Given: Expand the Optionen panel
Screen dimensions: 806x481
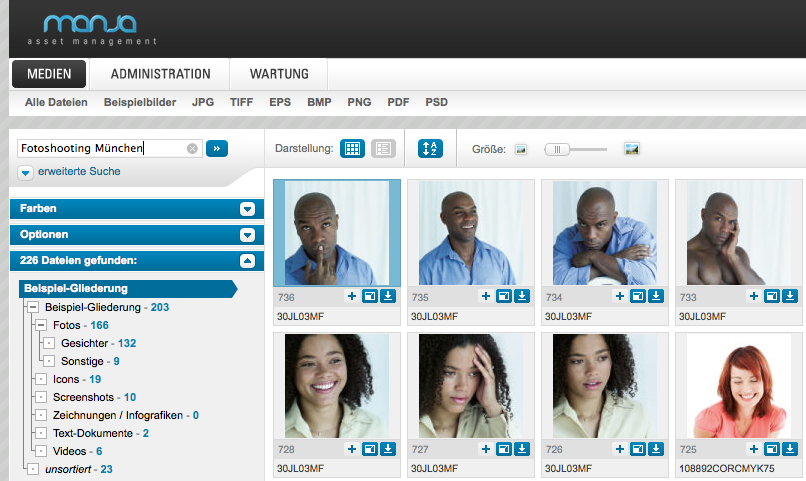Looking at the screenshot, I should pyautogui.click(x=247, y=235).
